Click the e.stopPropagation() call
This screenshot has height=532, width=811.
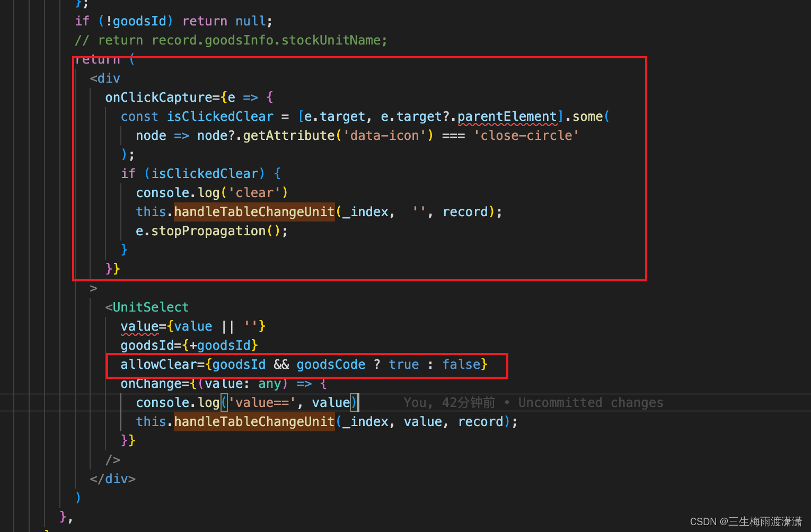click(x=210, y=230)
